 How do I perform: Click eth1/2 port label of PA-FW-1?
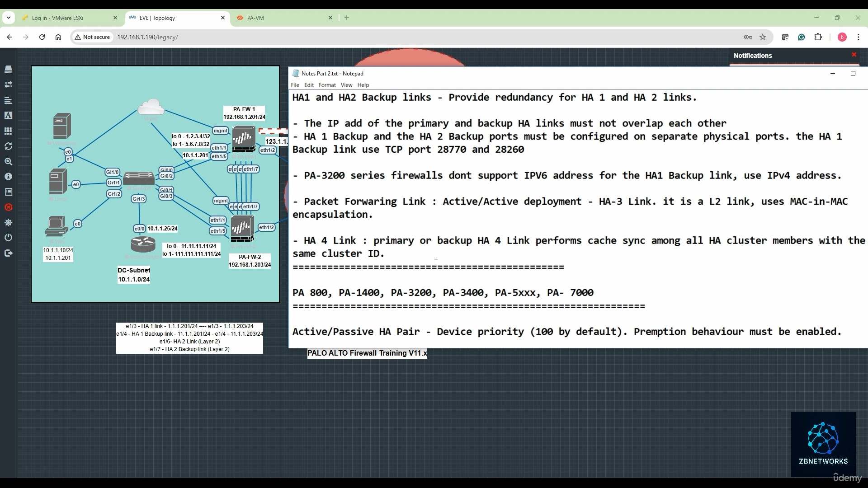pos(268,150)
